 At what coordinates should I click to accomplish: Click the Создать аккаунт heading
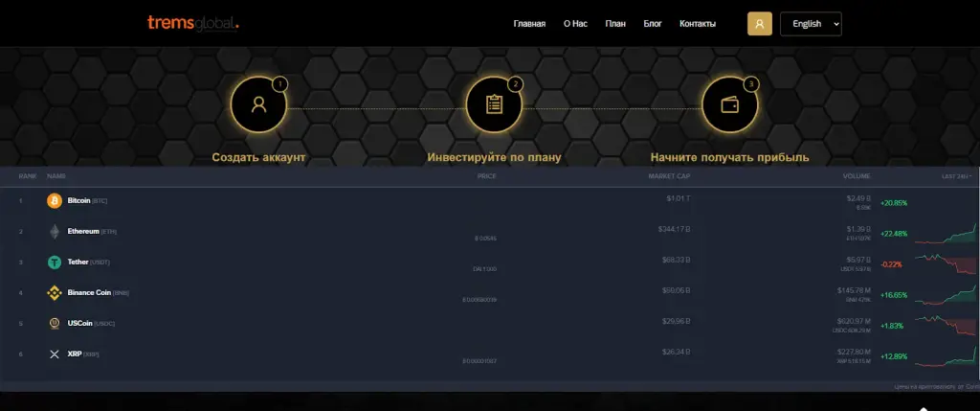[x=258, y=158]
